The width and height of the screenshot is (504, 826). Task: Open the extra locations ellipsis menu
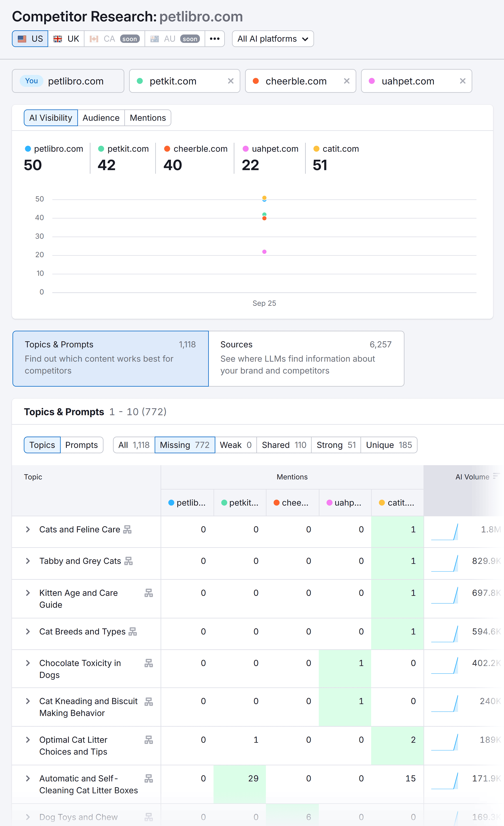[215, 39]
